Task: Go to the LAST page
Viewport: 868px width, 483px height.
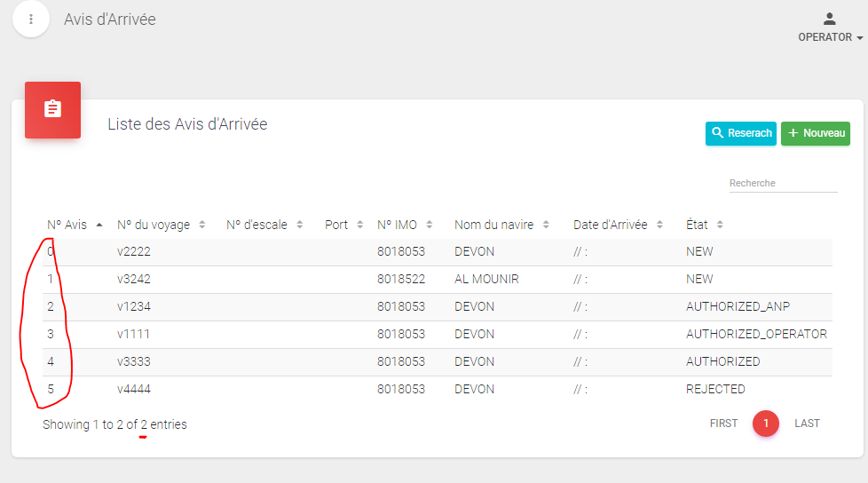Action: tap(807, 424)
